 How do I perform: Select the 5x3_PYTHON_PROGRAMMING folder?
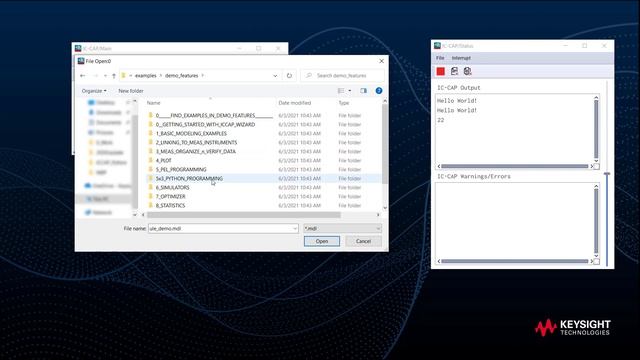[x=189, y=178]
